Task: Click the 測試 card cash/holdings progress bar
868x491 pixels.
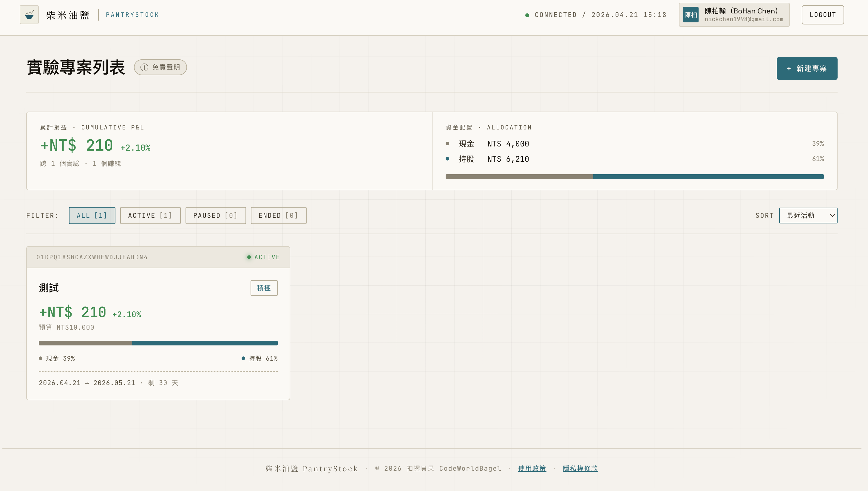Action: 158,343
